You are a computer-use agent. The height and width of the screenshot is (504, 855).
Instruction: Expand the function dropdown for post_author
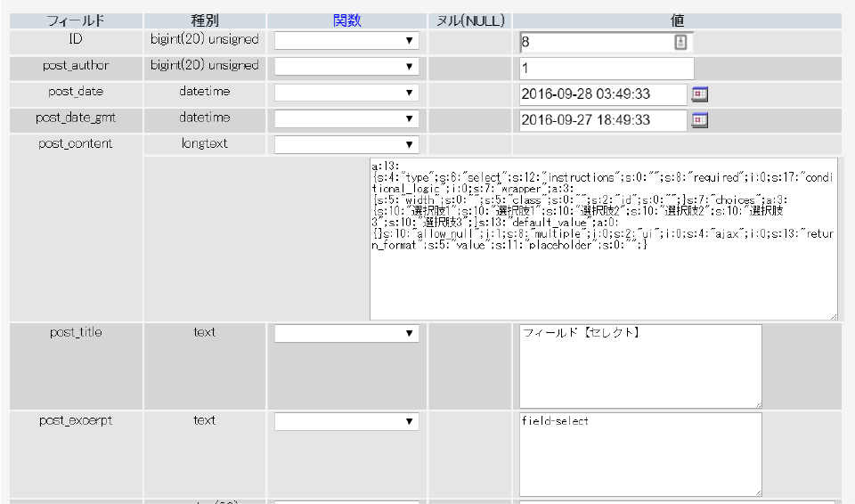tap(346, 67)
